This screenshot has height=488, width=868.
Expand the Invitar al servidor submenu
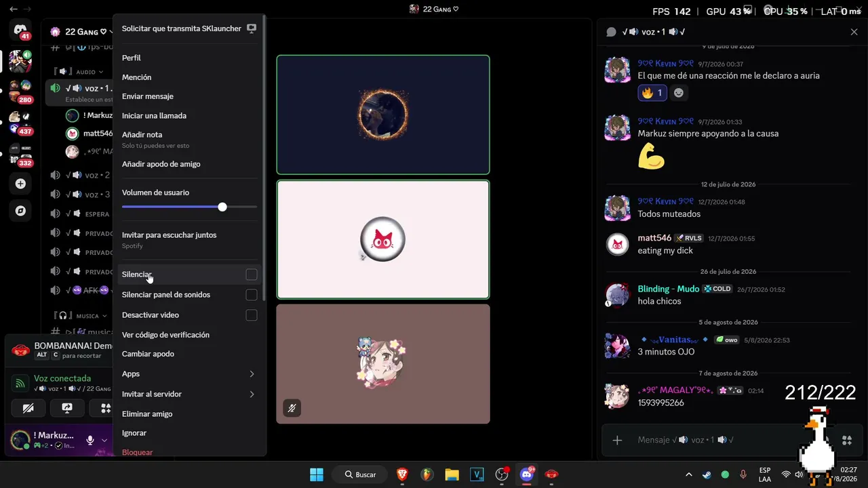(x=252, y=394)
